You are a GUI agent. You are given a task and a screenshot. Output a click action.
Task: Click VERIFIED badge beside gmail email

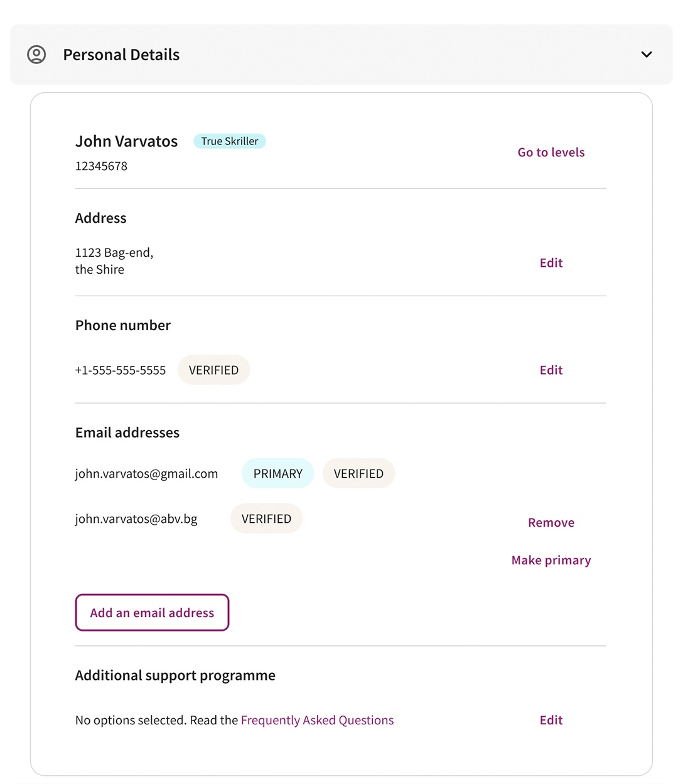pos(358,474)
